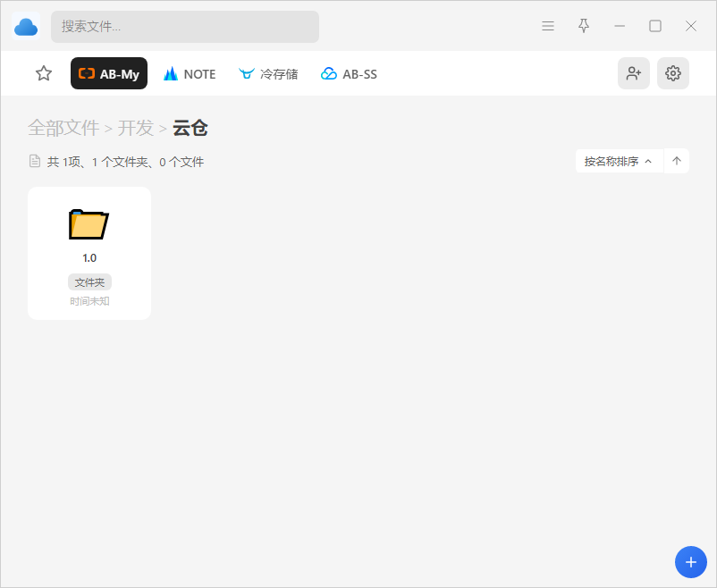717x588 pixels.
Task: Open the favorites star icon
Action: point(44,73)
